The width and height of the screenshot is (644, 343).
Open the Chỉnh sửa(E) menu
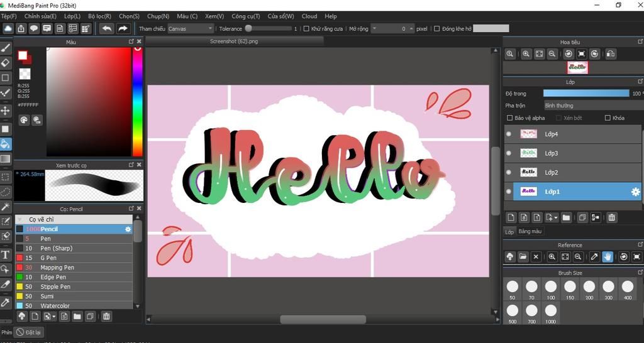pyautogui.click(x=40, y=16)
